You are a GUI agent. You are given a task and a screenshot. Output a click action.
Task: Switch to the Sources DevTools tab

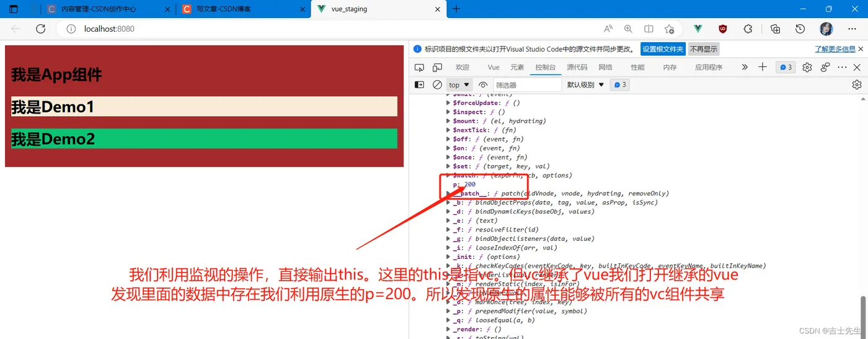577,67
